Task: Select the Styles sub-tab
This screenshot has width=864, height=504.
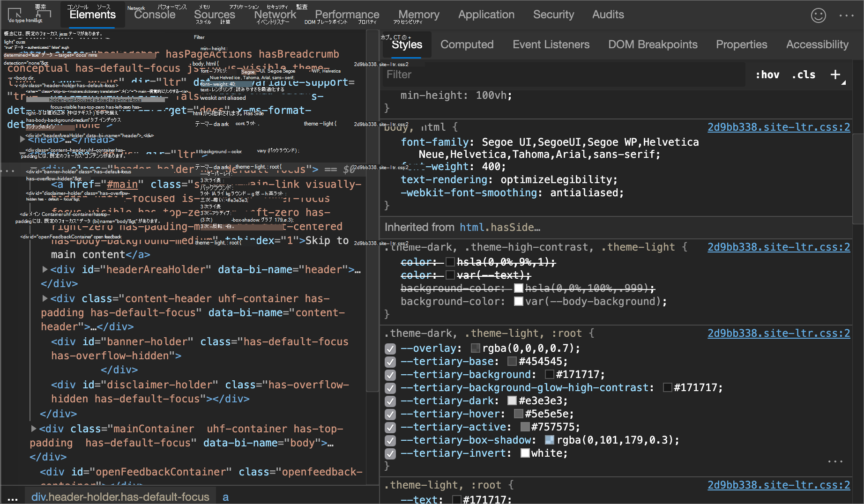Action: click(407, 44)
